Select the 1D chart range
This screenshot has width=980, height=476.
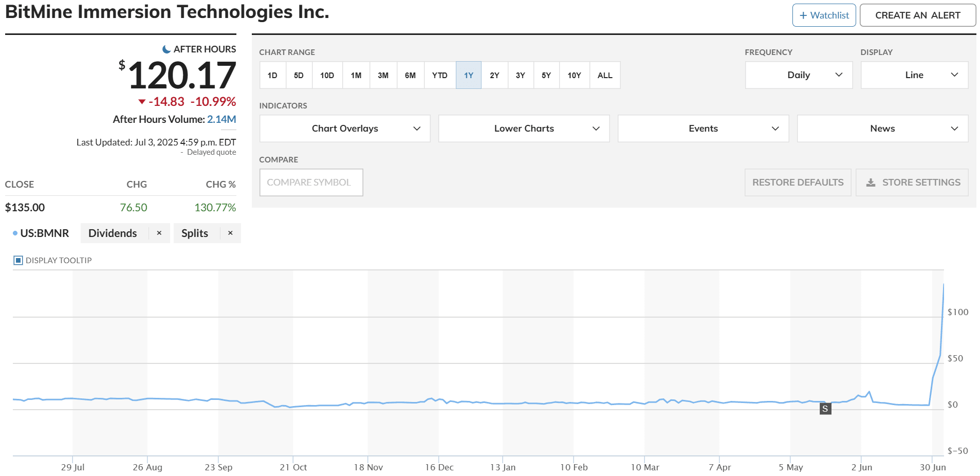[272, 75]
